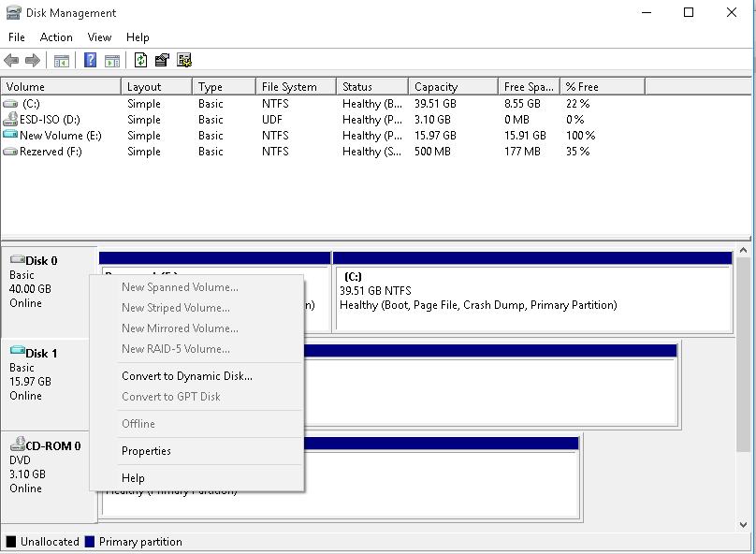
Task: Minimize the Disk Management window
Action: (647, 12)
